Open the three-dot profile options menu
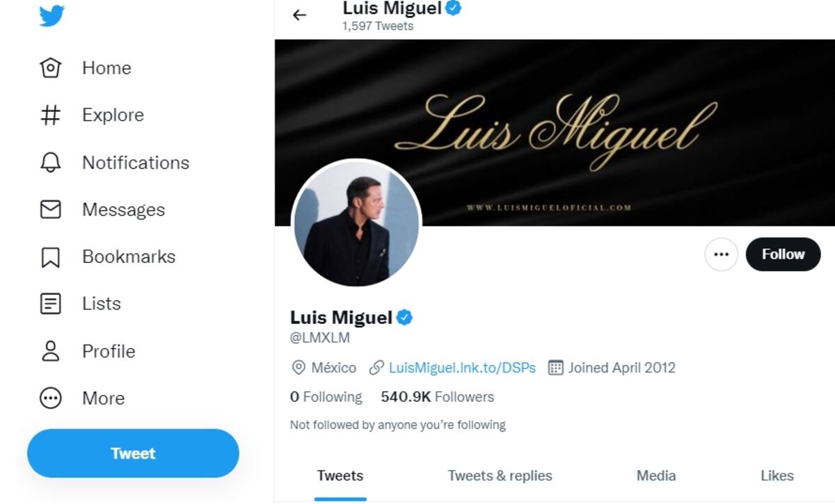Image resolution: width=835 pixels, height=504 pixels. [x=721, y=254]
